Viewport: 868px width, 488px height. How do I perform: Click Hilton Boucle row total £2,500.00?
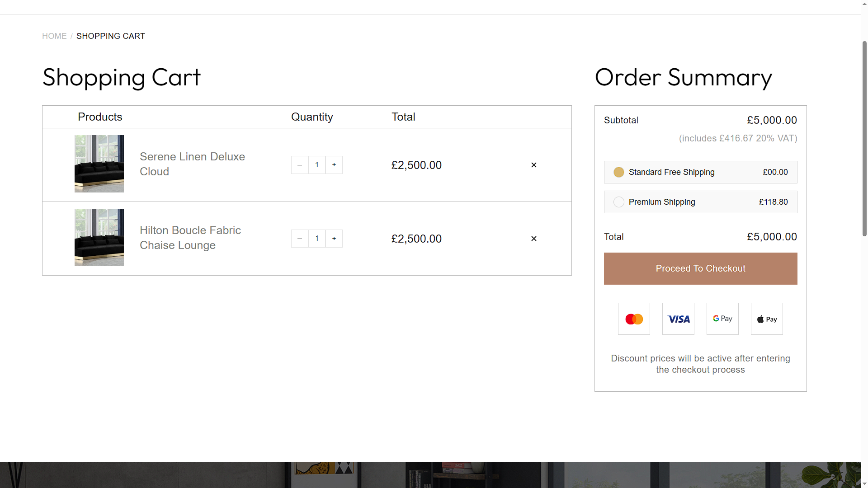416,239
